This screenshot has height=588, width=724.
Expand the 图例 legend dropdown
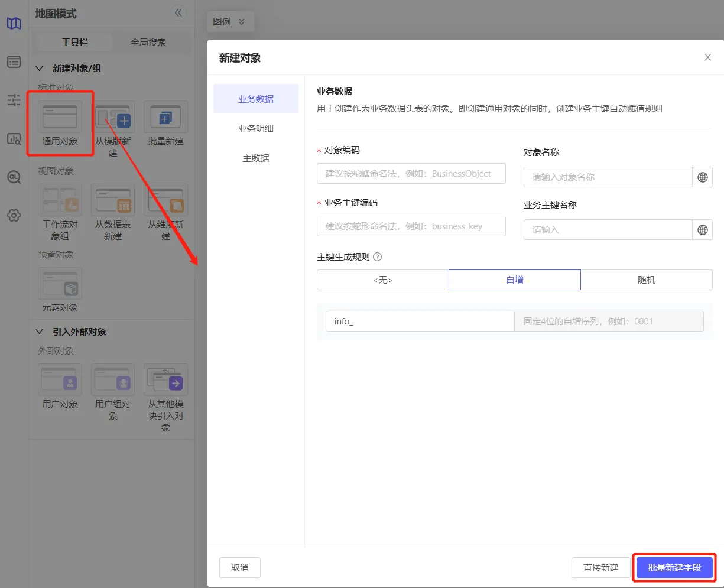(230, 22)
